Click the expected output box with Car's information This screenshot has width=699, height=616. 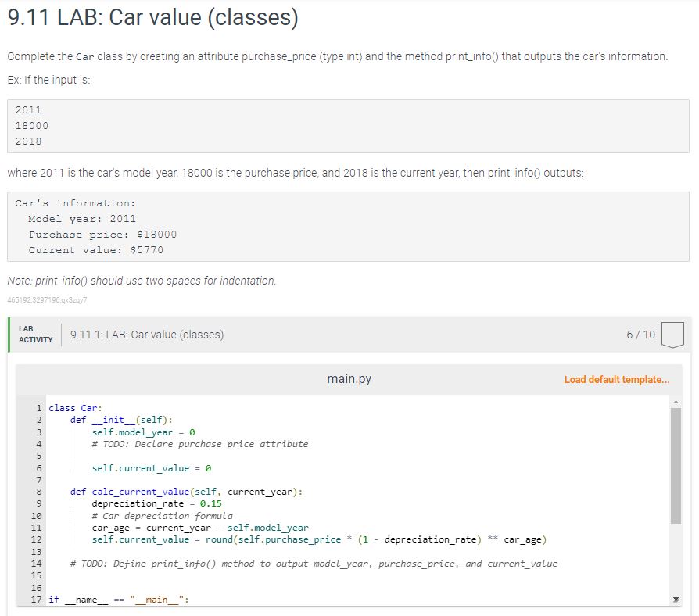348,227
